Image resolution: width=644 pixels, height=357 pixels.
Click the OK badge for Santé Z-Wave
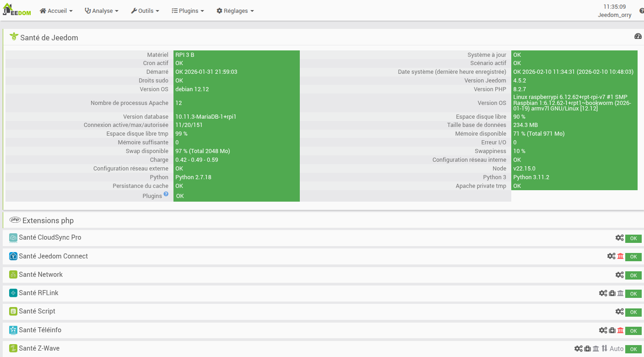click(633, 349)
